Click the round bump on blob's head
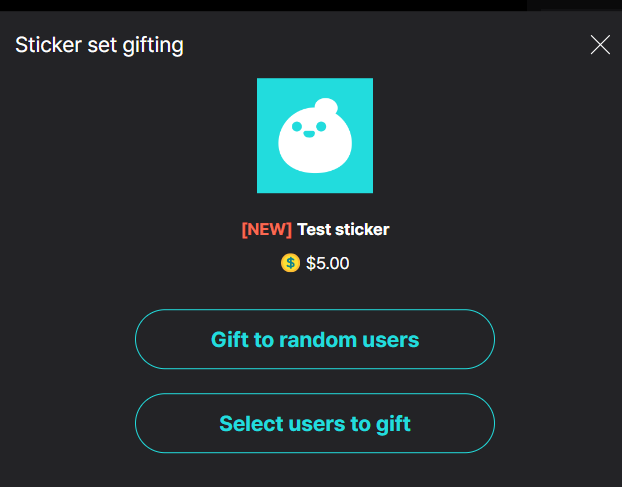Screen dimensions: 622x487 point(326,106)
